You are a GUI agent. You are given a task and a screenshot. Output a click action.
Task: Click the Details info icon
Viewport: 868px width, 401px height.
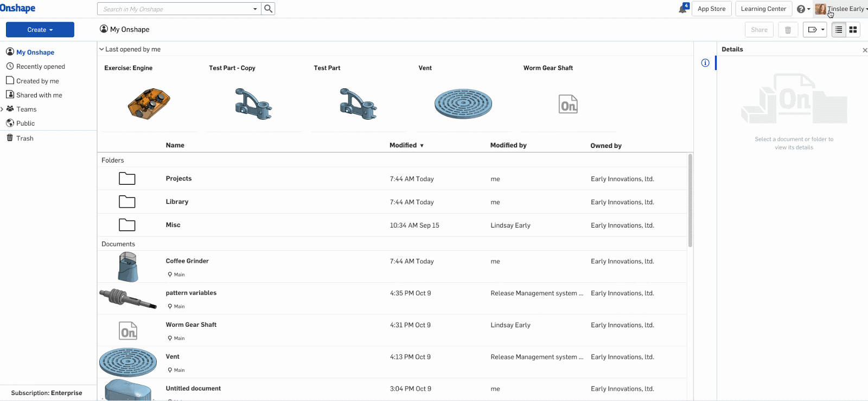coord(705,63)
